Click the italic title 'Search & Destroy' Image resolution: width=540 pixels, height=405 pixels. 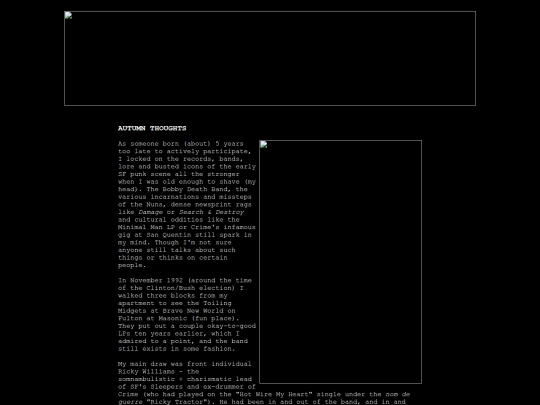click(x=211, y=212)
